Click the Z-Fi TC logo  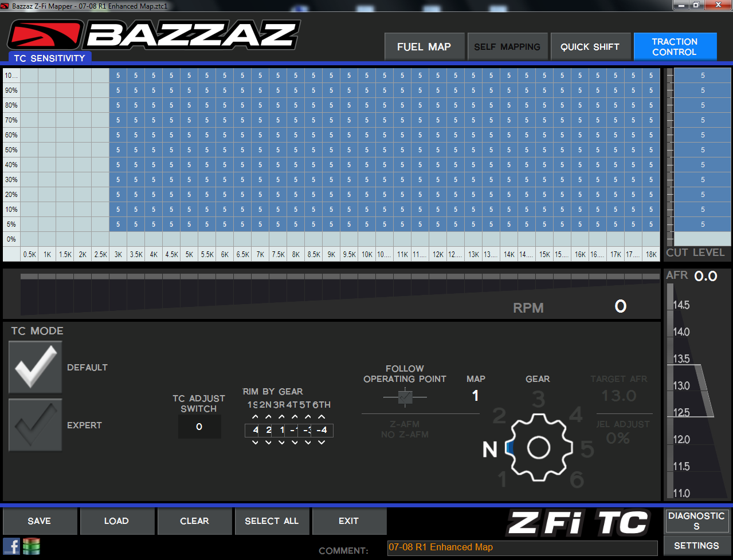pyautogui.click(x=579, y=523)
